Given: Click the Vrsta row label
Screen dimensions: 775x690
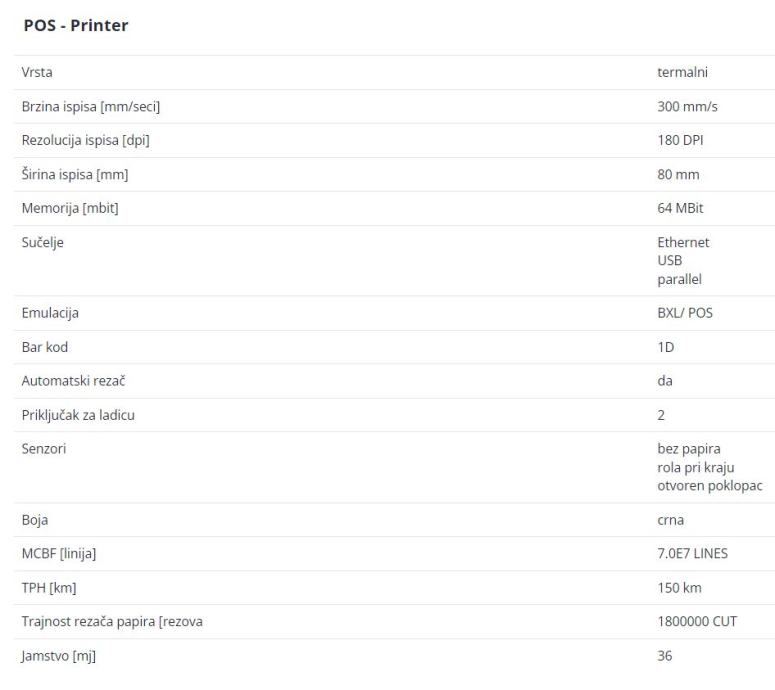Looking at the screenshot, I should point(38,72).
